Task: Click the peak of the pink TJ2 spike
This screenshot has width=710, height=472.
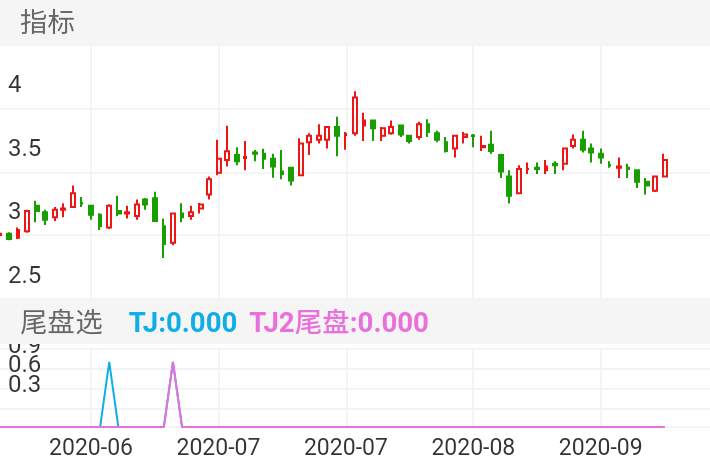Action: point(173,364)
